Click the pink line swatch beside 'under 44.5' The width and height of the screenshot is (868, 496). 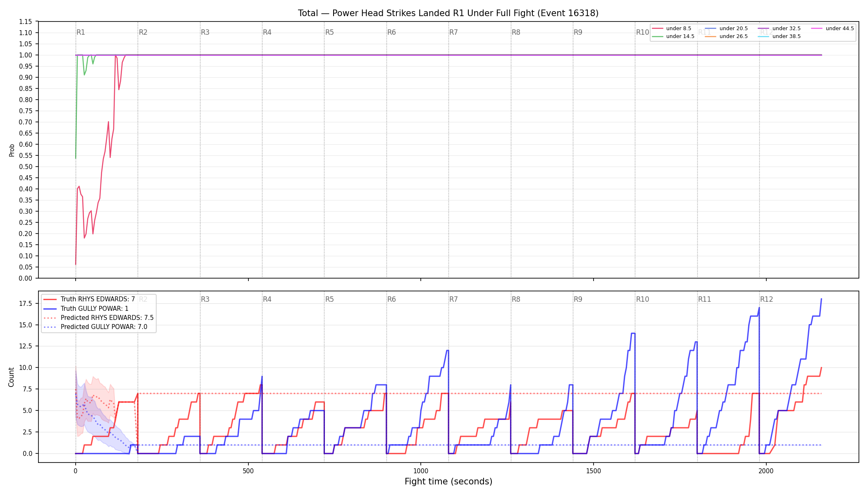[817, 29]
